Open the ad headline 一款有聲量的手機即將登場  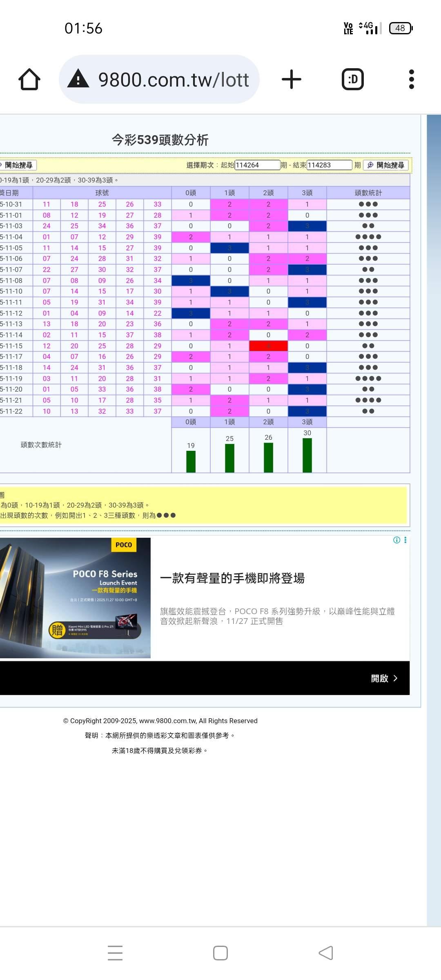click(232, 578)
